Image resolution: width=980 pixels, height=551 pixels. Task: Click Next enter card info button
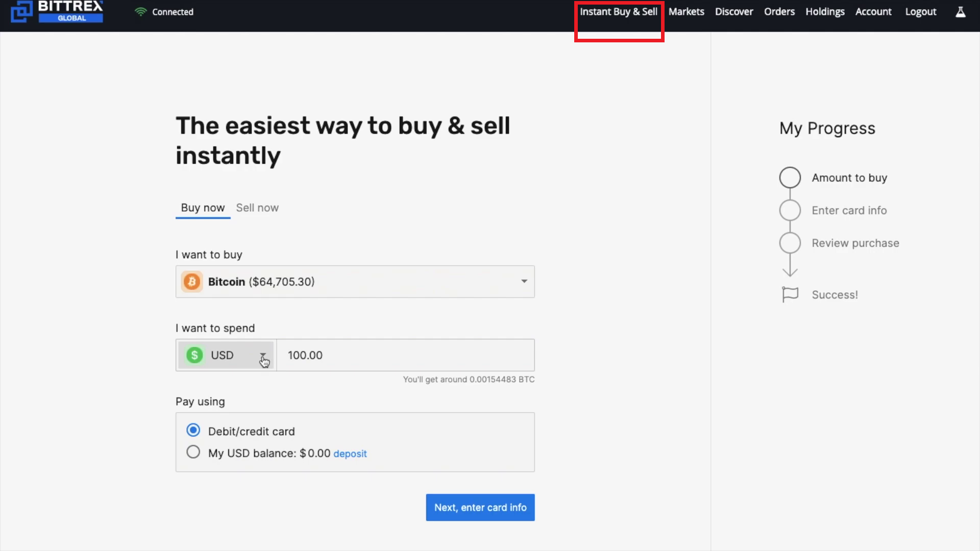(480, 507)
